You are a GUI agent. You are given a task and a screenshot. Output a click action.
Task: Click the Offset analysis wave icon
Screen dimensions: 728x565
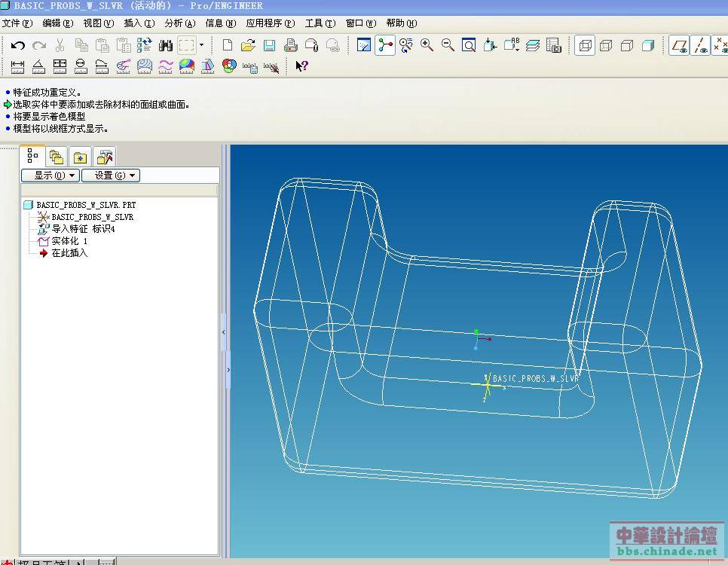coord(165,66)
